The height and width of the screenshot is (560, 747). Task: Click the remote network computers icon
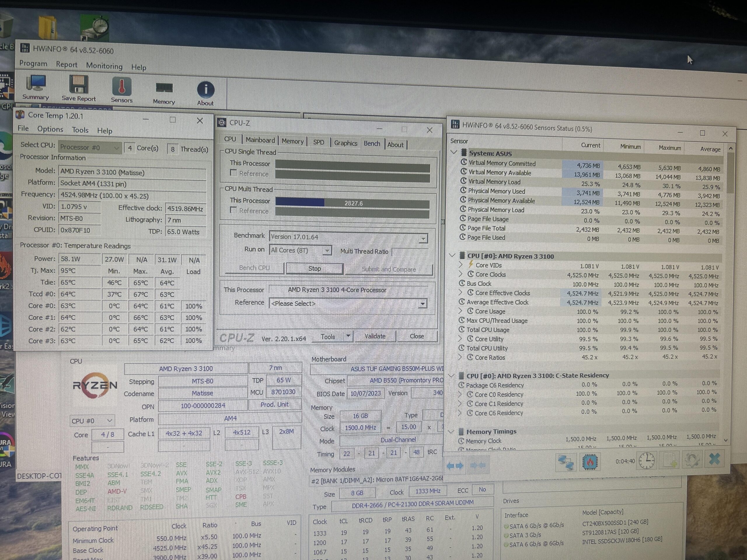click(566, 462)
